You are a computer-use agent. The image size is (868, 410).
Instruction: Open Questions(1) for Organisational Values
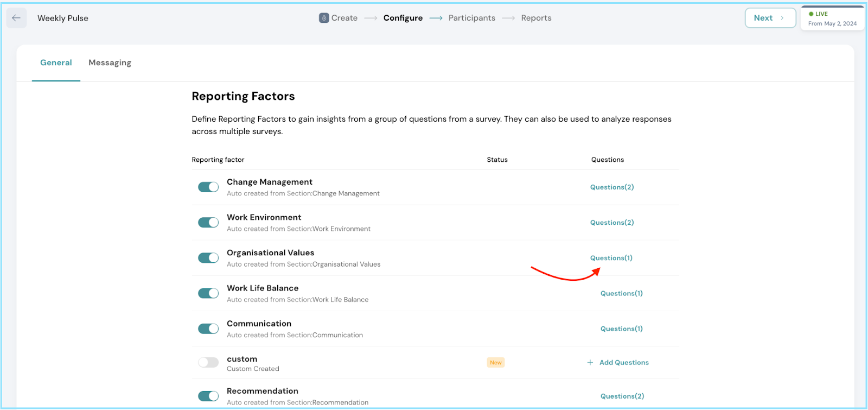coord(611,258)
